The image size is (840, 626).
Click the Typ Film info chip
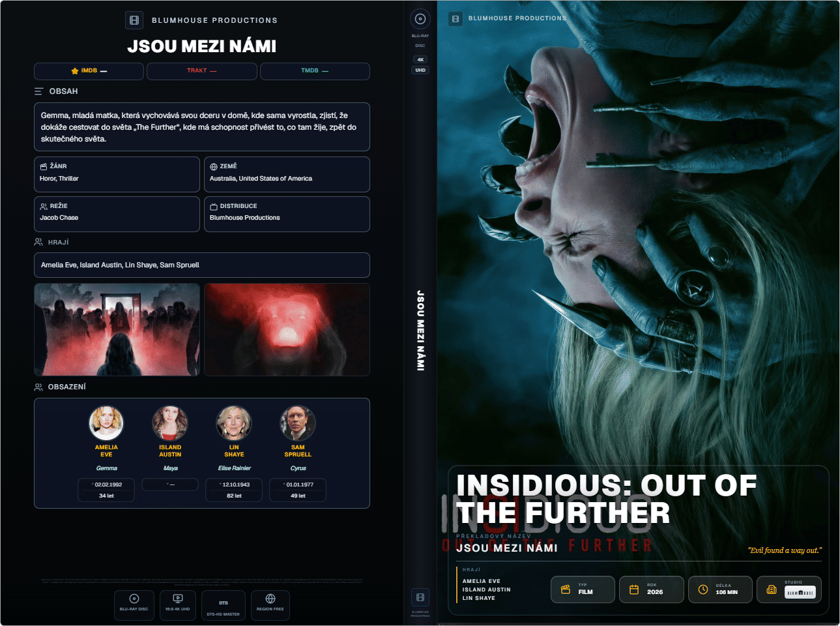click(583, 589)
